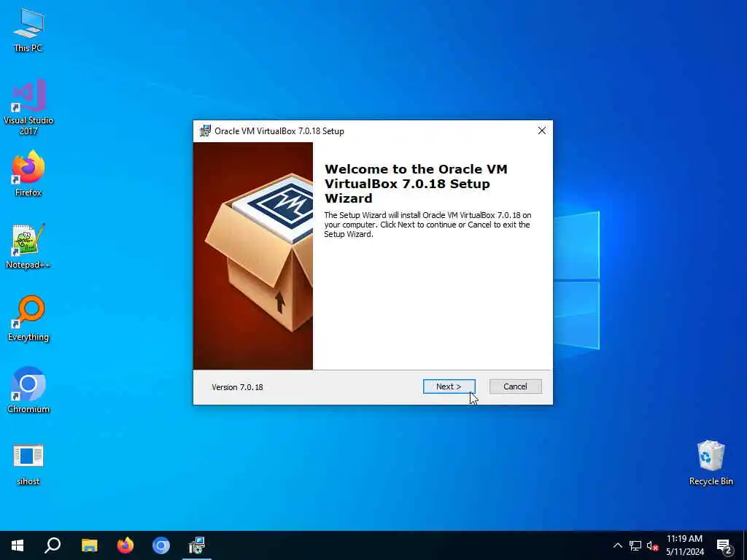Select the Visual Studio 2017 desktop shortcut
747x560 pixels.
28,108
